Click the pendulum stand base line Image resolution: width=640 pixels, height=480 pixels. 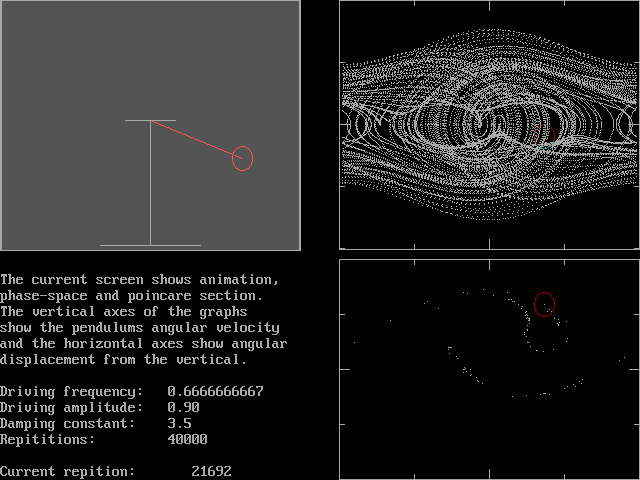pyautogui.click(x=151, y=245)
